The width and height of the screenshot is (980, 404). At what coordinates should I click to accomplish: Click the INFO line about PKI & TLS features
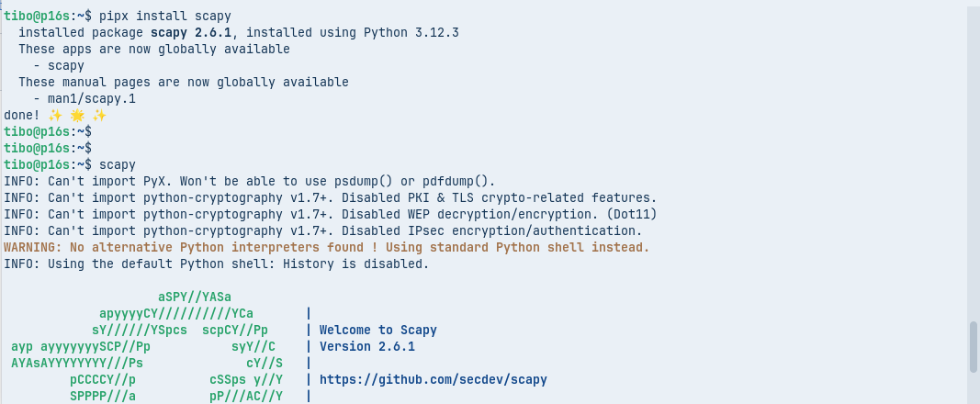point(330,197)
